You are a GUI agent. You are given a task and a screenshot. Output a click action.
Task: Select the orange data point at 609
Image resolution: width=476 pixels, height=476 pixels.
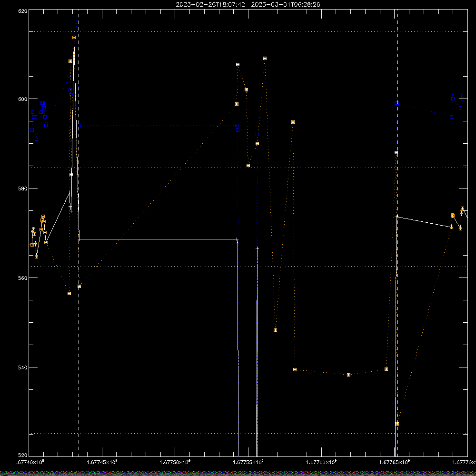tap(265, 58)
